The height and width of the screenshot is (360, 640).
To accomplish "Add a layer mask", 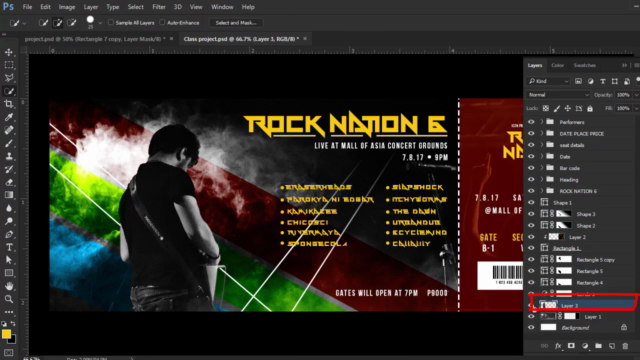I will (x=571, y=346).
